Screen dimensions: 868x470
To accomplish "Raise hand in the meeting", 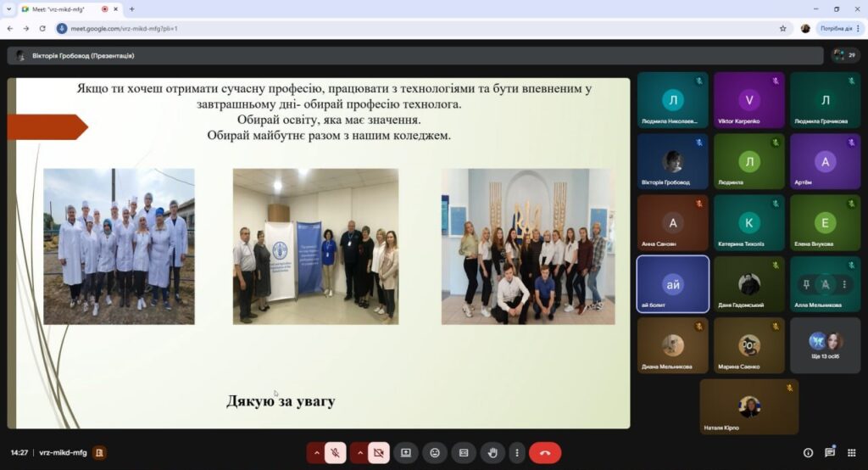I will pyautogui.click(x=492, y=453).
